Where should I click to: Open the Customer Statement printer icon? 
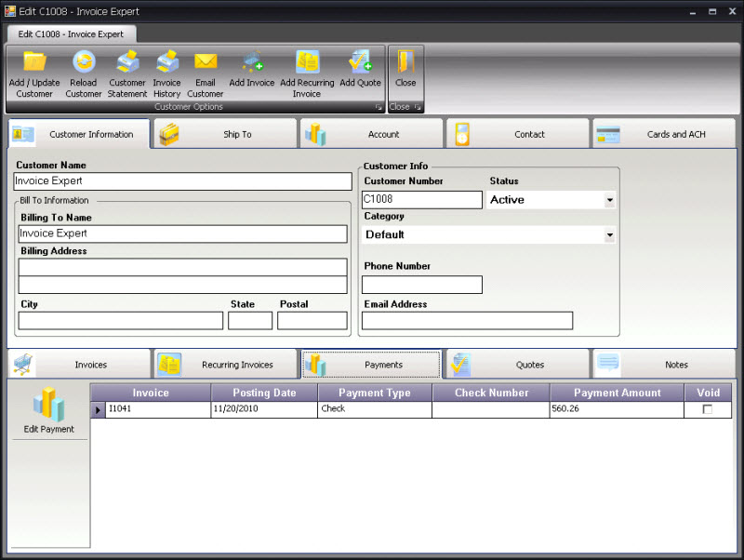pos(127,61)
